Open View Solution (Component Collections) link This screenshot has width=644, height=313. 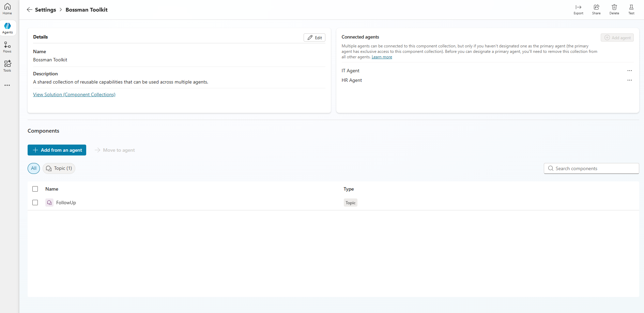click(x=74, y=94)
